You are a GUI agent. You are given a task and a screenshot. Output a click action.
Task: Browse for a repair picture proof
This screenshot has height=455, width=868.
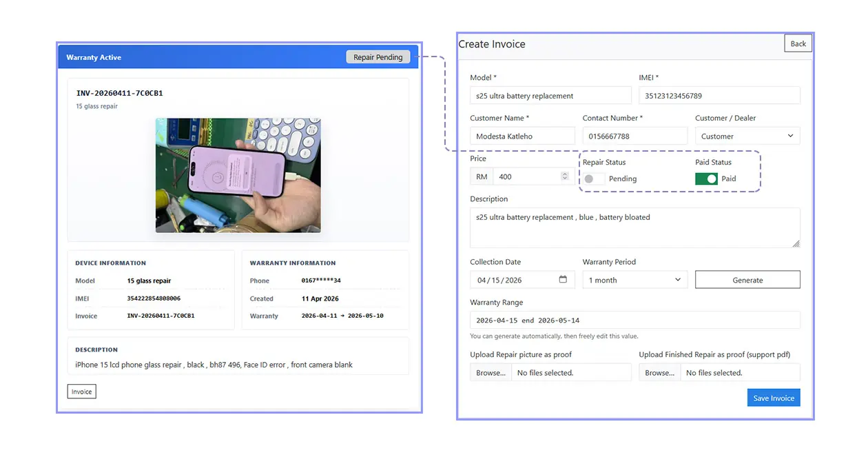click(490, 372)
